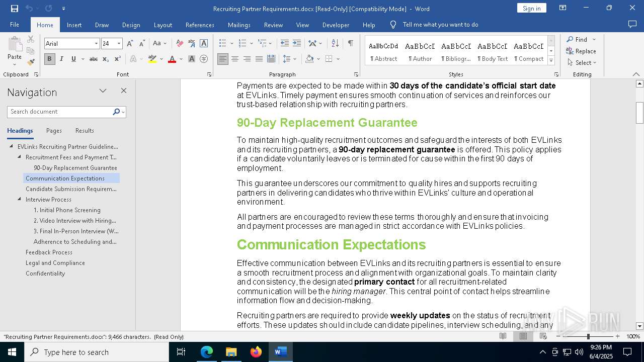
Task: Click the Character Border icon
Action: [x=204, y=44]
